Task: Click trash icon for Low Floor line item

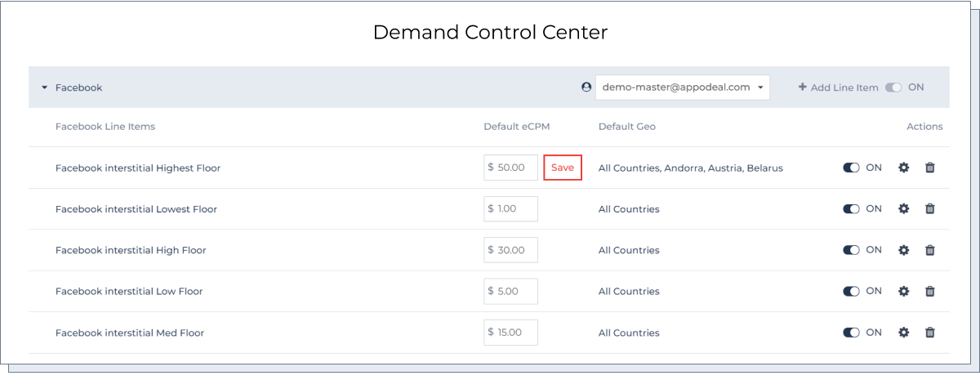Action: pos(929,291)
